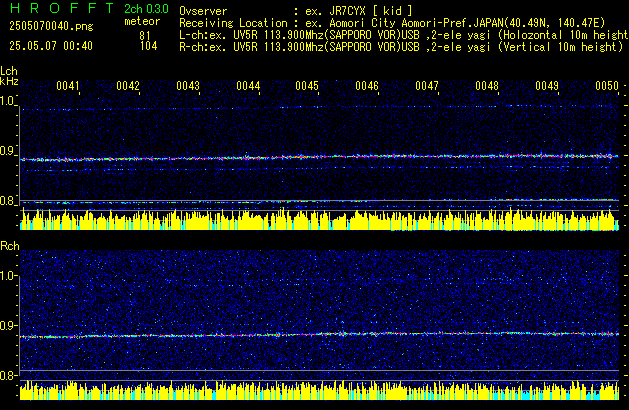This screenshot has height=410, width=629.
Task: Click the Lch channel label
Action: pos(9,71)
